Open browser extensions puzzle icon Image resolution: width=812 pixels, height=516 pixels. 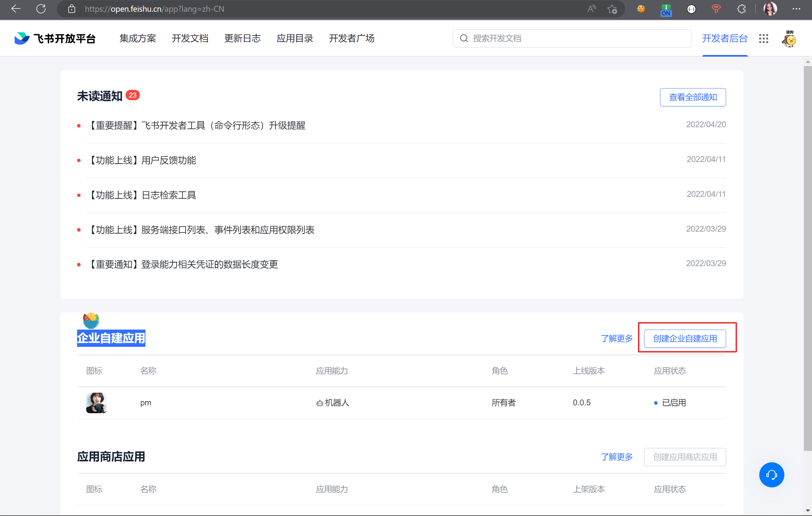pyautogui.click(x=741, y=9)
